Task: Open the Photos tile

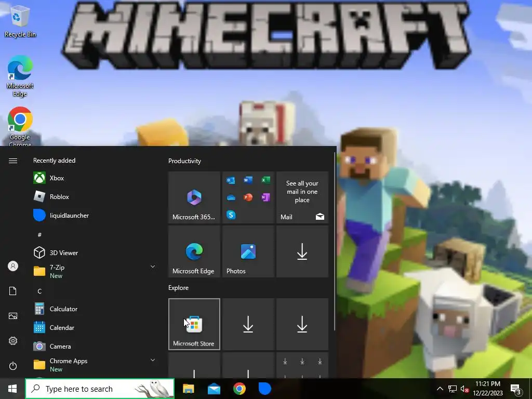Action: [248, 251]
